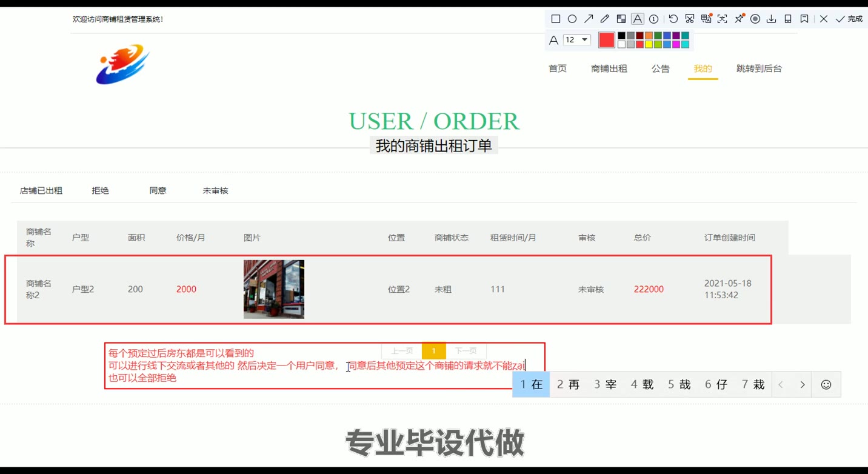Click the 2021-05-18 order creation time
868x474 pixels.
click(x=727, y=289)
